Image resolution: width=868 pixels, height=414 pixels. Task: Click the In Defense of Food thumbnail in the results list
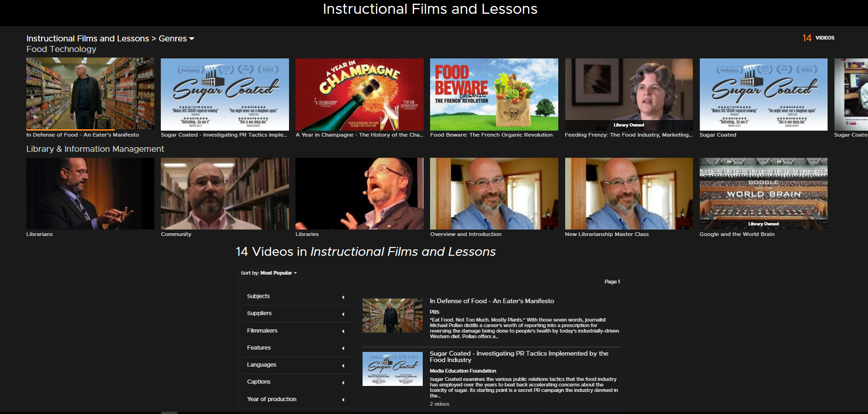pyautogui.click(x=392, y=316)
